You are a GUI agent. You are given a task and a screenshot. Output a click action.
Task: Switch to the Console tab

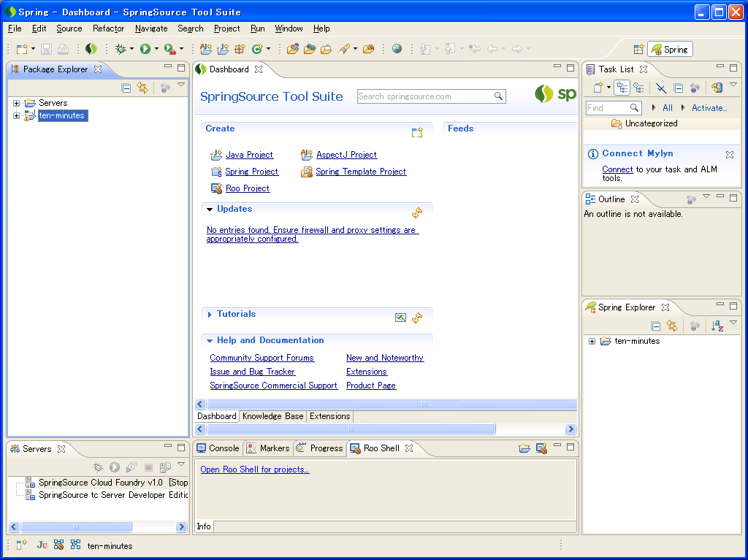pos(218,448)
